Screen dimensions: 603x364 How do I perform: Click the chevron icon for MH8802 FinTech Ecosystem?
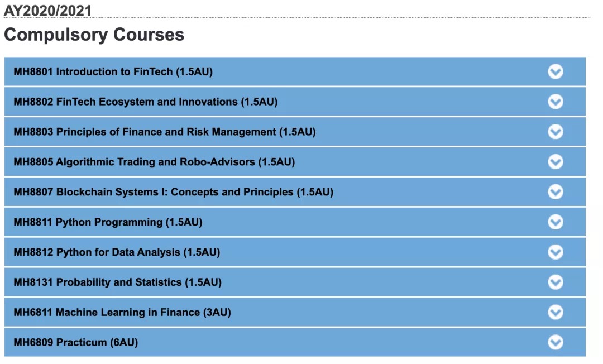click(x=556, y=102)
